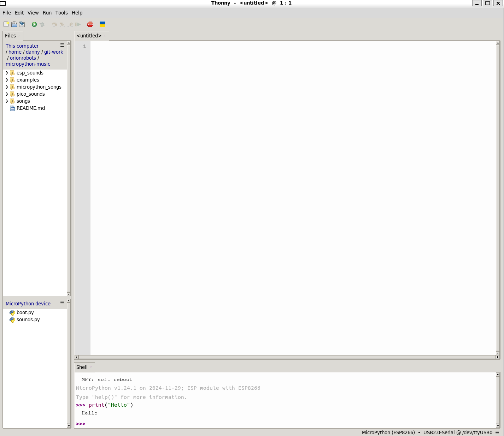Screen dimensions: 504x436
Task: Click the Open file toolbar icon
Action: click(x=14, y=24)
